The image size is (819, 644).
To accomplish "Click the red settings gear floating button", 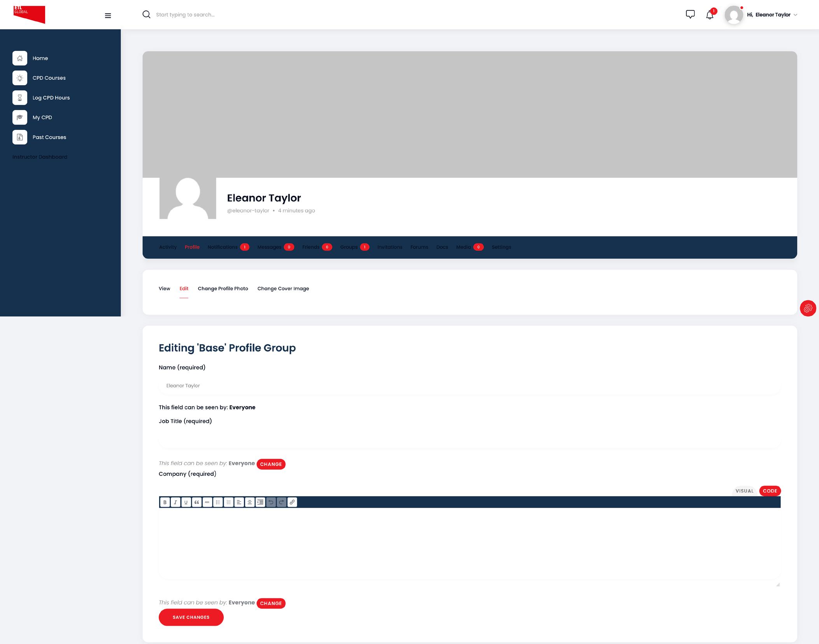I will pos(808,309).
